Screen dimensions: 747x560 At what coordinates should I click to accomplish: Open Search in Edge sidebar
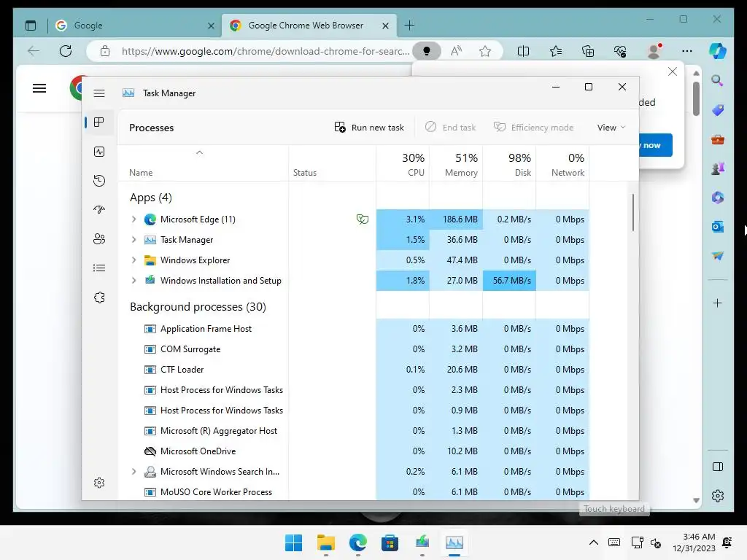(x=718, y=80)
